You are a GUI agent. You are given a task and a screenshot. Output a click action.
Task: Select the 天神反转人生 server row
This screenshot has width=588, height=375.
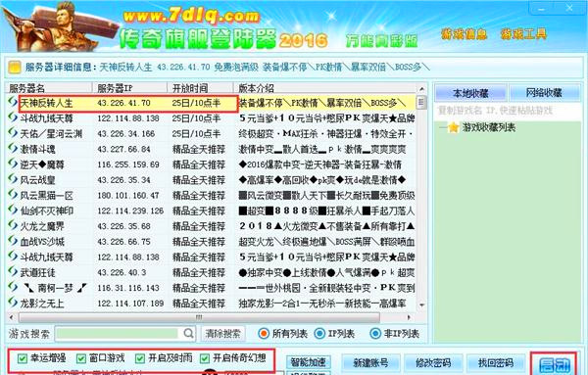pos(212,102)
